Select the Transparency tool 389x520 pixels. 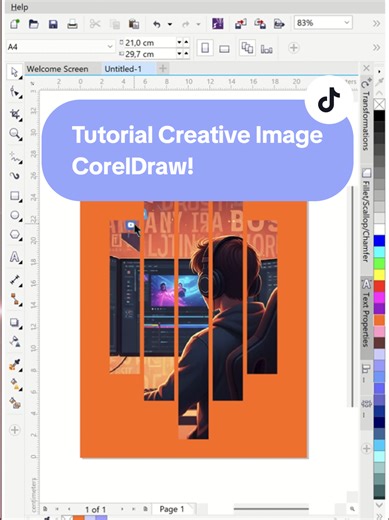15,342
